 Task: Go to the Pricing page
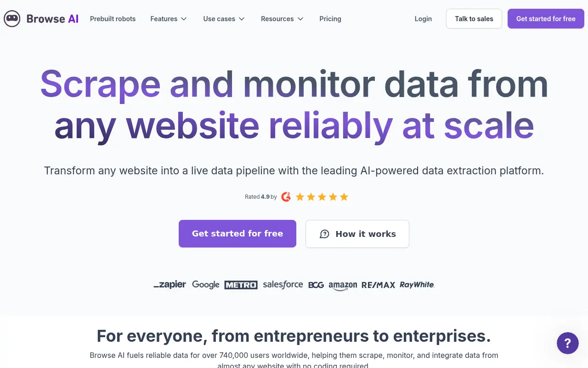pyautogui.click(x=330, y=19)
